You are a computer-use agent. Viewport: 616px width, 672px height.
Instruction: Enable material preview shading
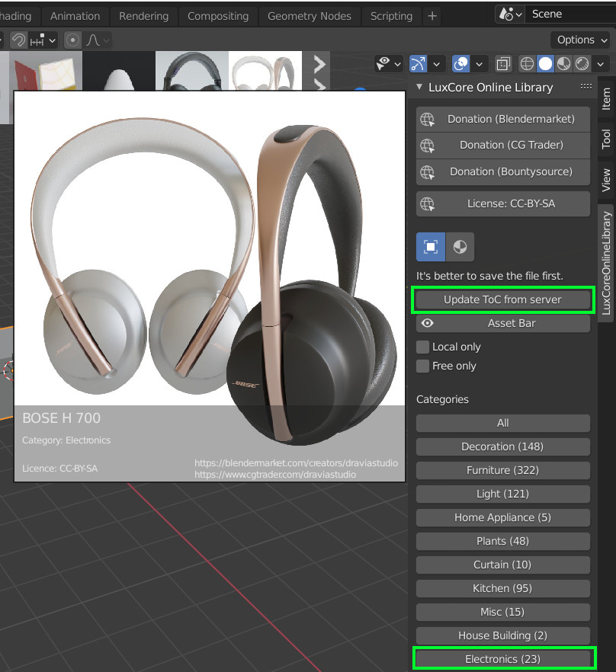[x=563, y=64]
